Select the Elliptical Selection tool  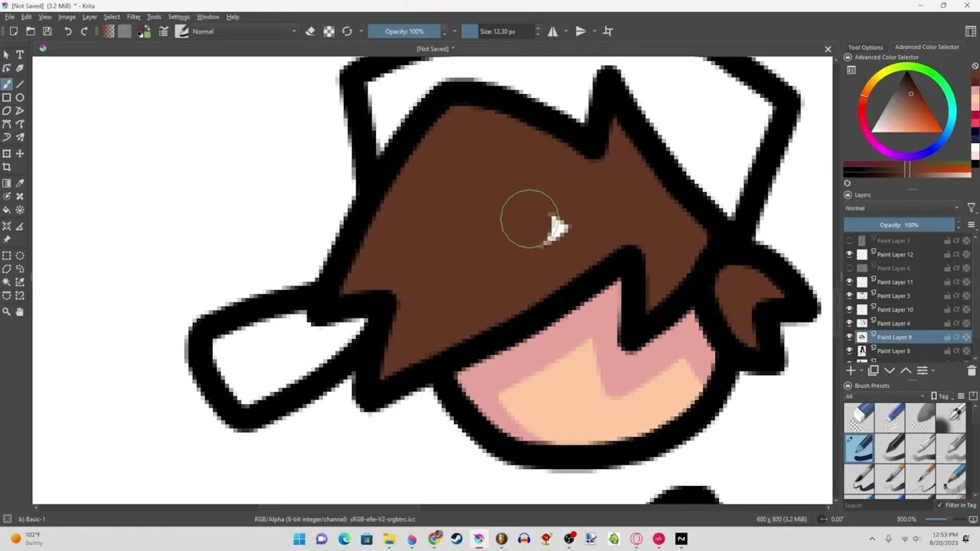point(20,256)
